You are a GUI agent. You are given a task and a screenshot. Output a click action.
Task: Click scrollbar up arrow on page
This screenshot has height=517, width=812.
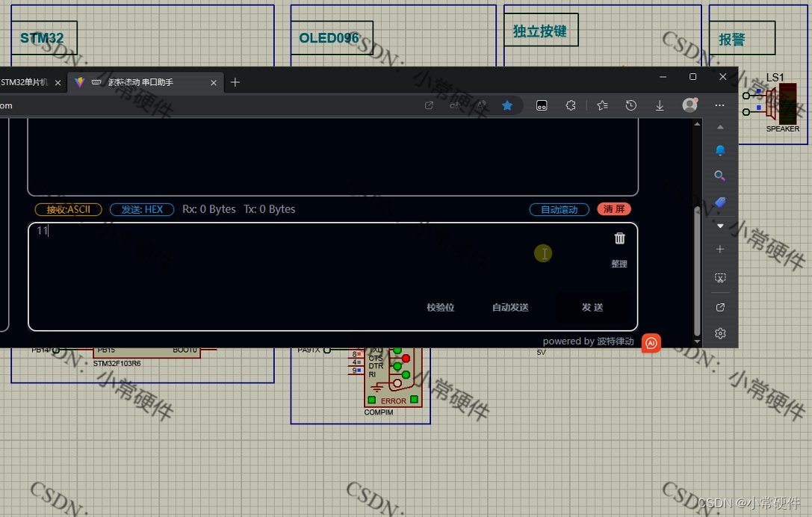[x=697, y=123]
